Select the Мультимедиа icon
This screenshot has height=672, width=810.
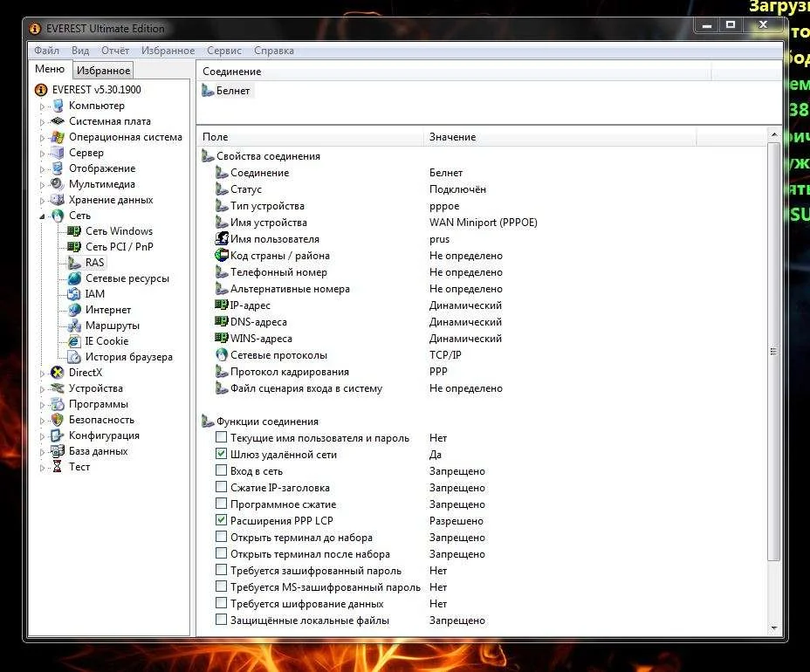click(58, 184)
